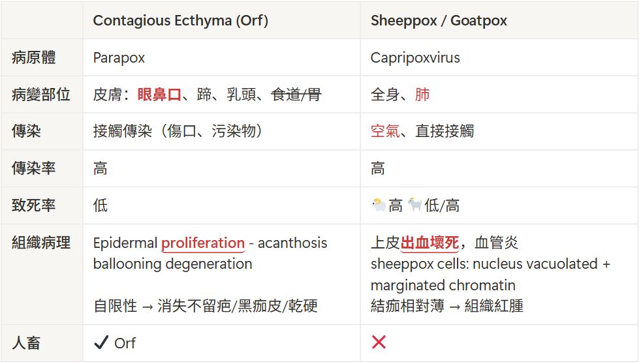641x364 pixels.
Task: Select the 病變部位 row label
Action: [x=41, y=95]
